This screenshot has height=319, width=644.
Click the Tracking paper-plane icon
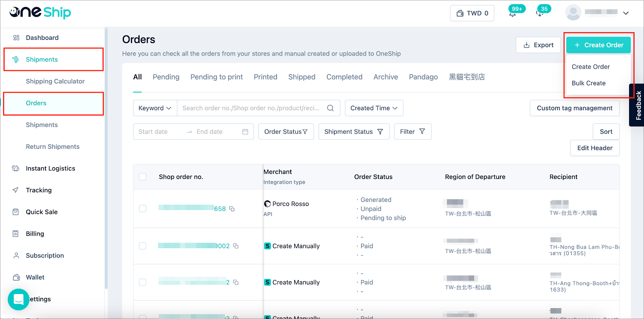[x=16, y=190]
